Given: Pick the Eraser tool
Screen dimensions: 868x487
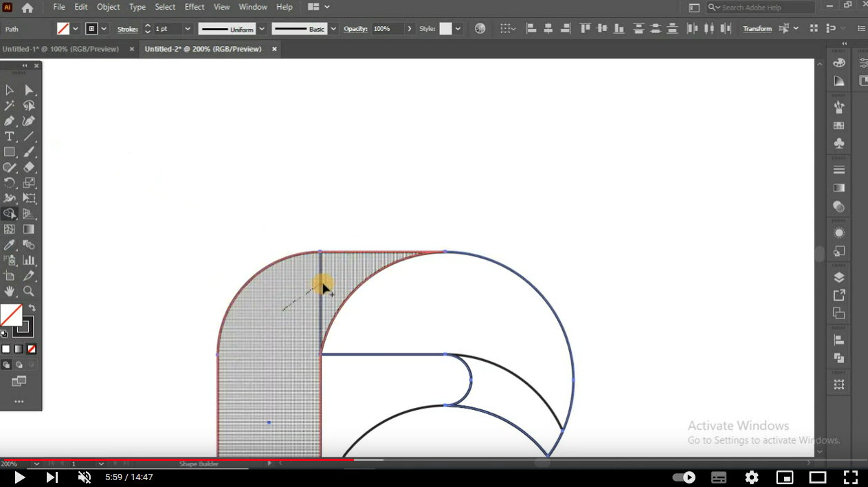Looking at the screenshot, I should [29, 167].
